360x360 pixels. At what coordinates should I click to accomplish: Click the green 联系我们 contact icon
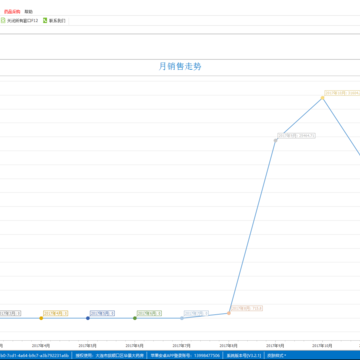click(45, 21)
